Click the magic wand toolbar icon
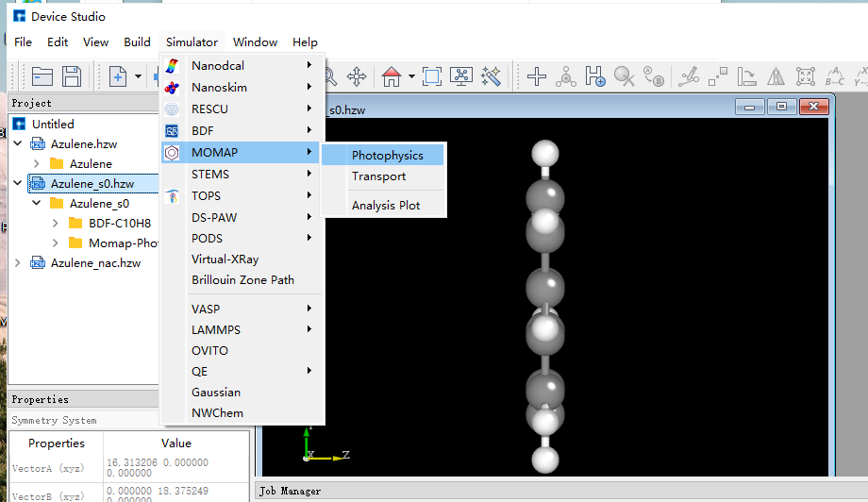The width and height of the screenshot is (868, 502). (x=491, y=76)
